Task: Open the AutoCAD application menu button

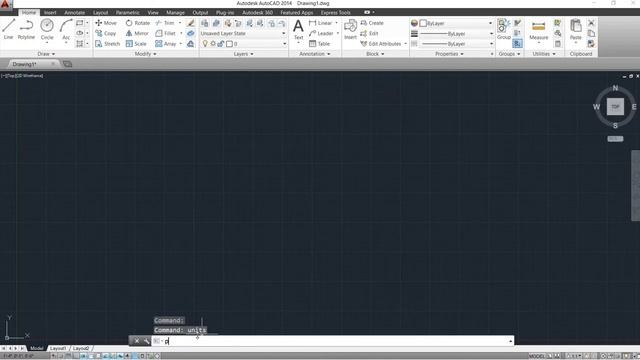Action: coord(6,4)
